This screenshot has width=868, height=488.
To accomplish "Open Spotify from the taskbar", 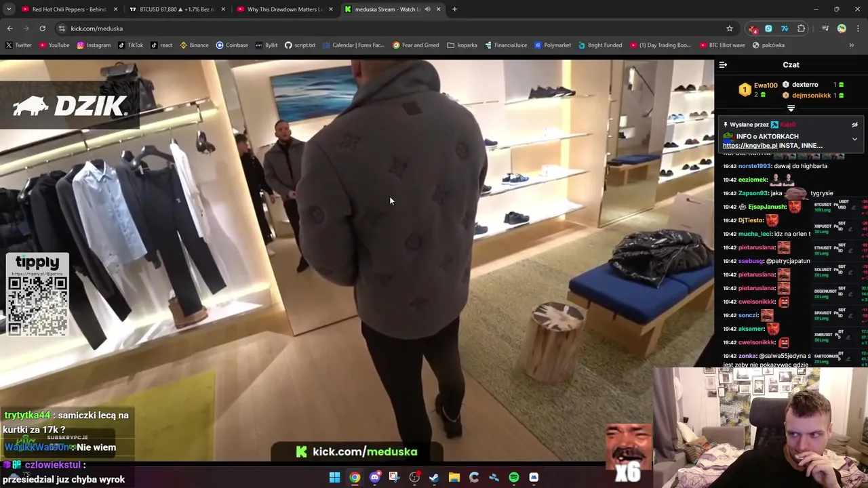I will 514,477.
